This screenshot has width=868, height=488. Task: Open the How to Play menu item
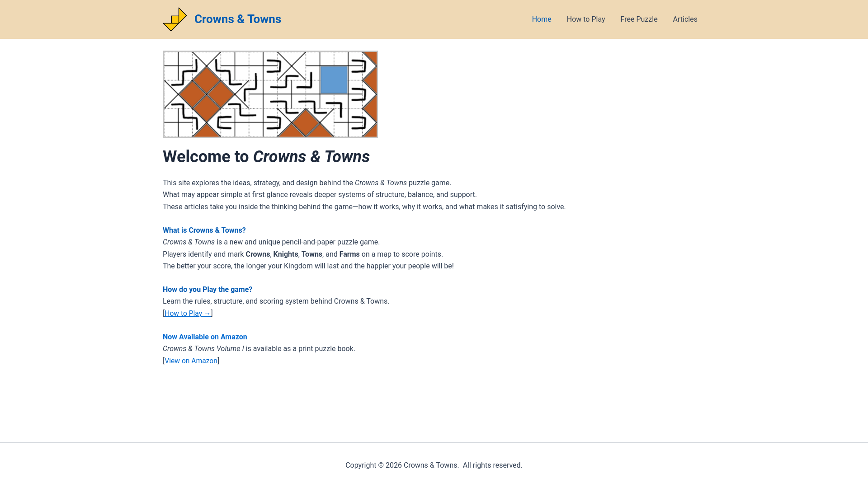pyautogui.click(x=586, y=19)
